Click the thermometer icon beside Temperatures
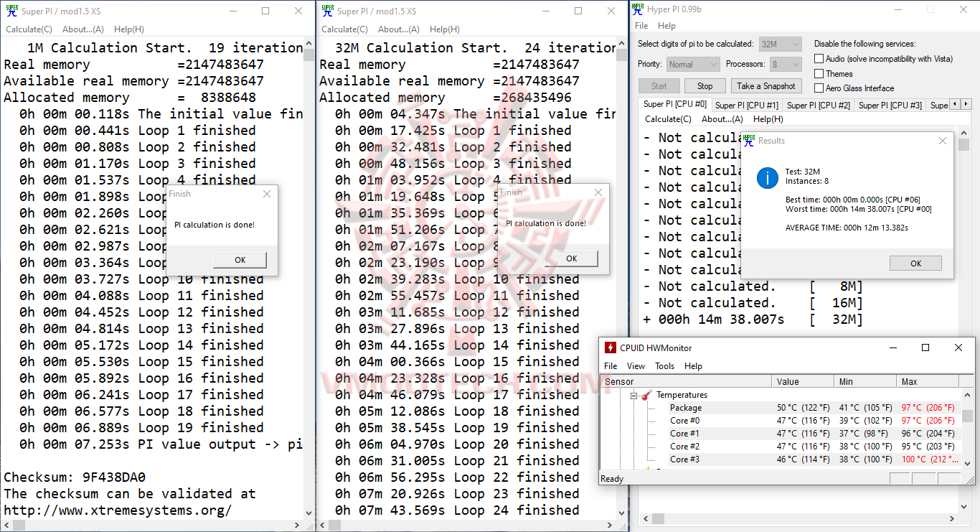 tap(646, 395)
